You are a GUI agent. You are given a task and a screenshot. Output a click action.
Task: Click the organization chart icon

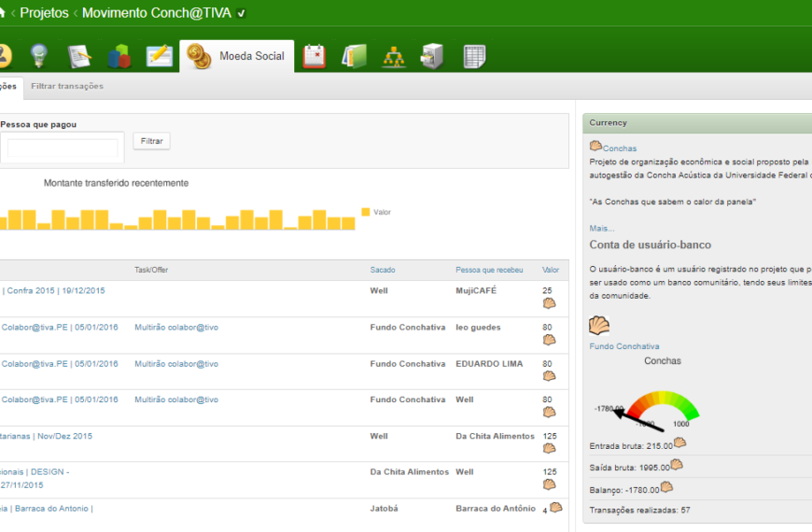(394, 56)
